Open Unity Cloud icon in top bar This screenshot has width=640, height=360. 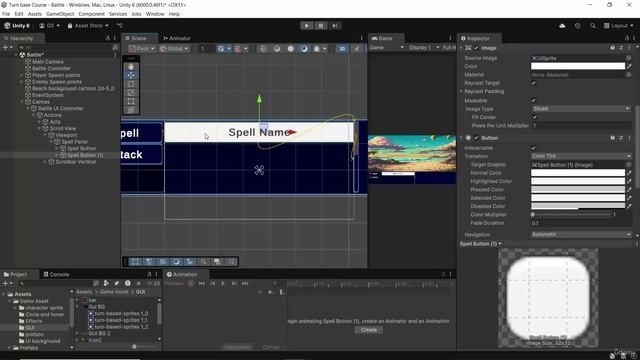pos(562,26)
